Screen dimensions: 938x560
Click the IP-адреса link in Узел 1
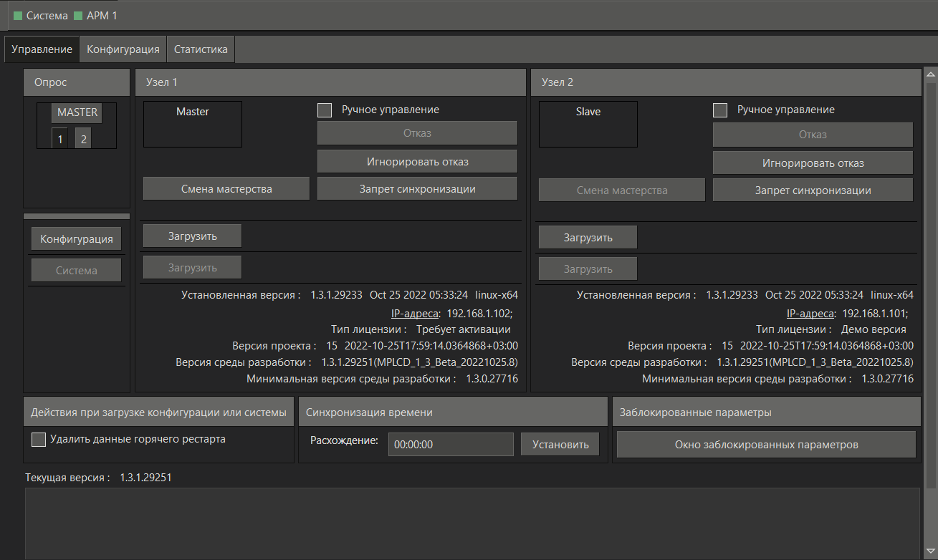pyautogui.click(x=415, y=313)
